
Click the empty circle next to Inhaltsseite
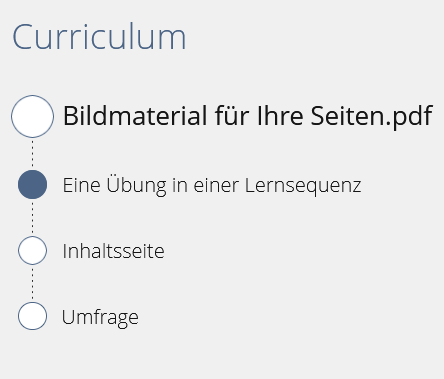32,250
